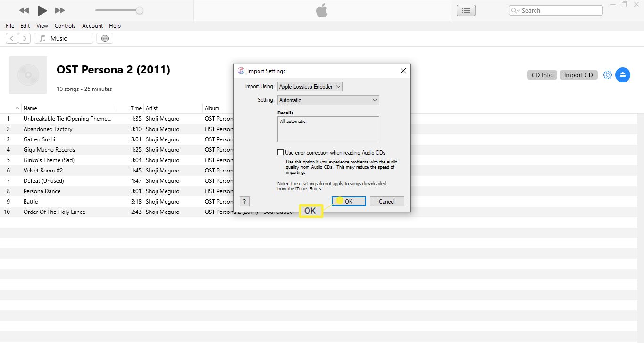644x343 pixels.
Task: Enable error correction when reading Audio CDs
Action: pyautogui.click(x=281, y=153)
